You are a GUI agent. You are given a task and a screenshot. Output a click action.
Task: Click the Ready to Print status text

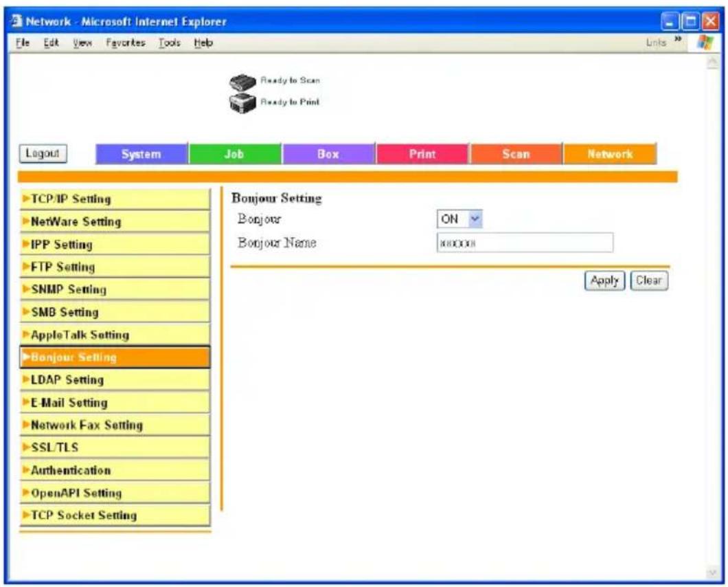pos(290,102)
